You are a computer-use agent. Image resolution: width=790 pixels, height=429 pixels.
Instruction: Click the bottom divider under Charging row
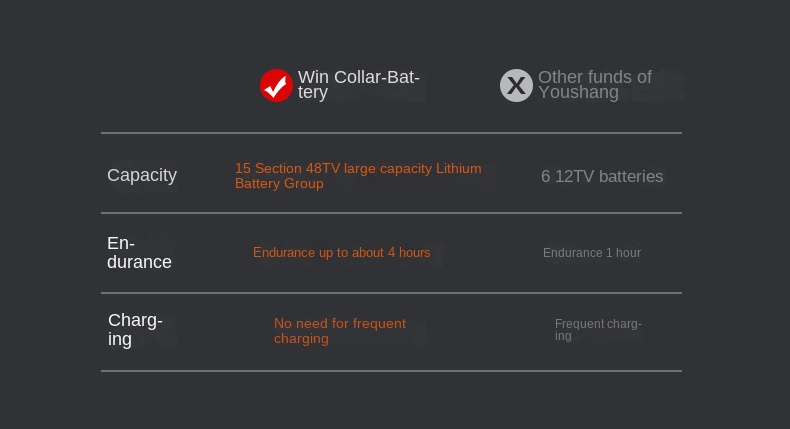(391, 371)
